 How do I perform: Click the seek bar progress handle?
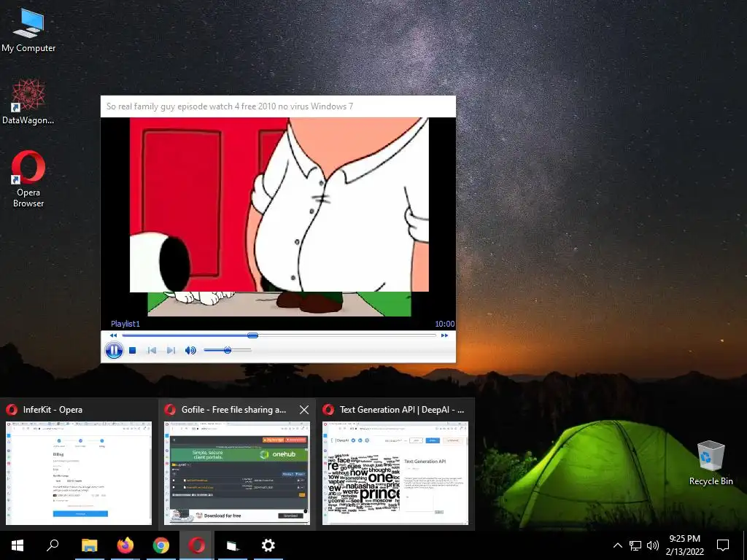point(253,335)
